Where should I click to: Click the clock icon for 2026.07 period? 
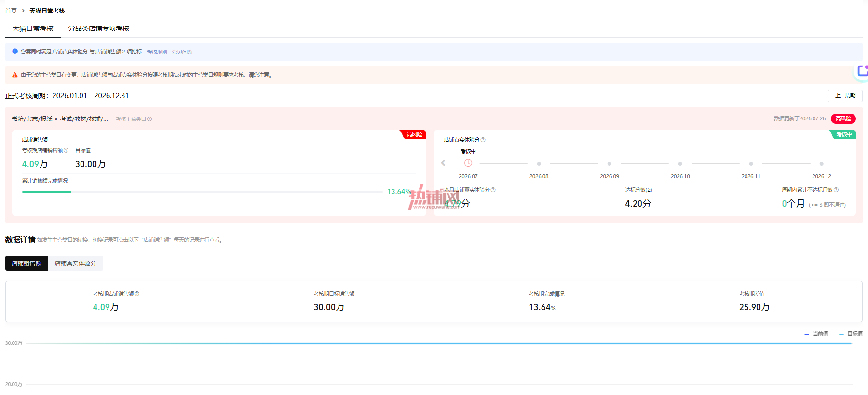[x=468, y=163]
